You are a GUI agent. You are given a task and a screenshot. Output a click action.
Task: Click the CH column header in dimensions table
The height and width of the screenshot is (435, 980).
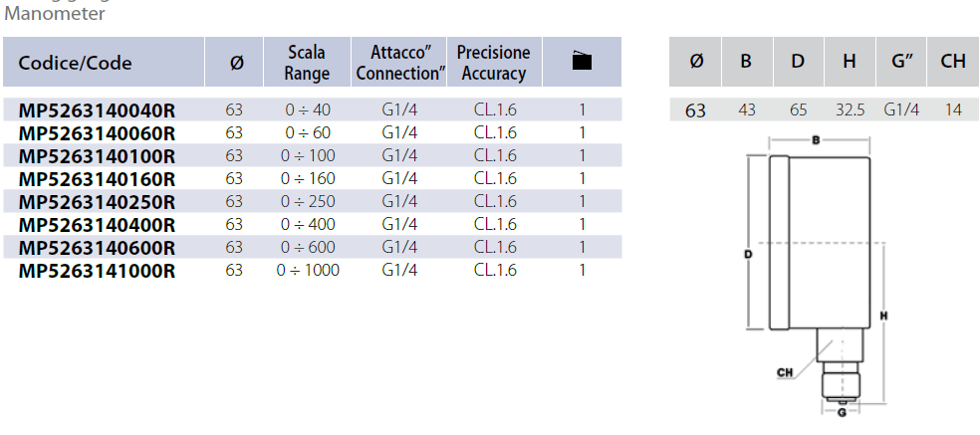953,62
